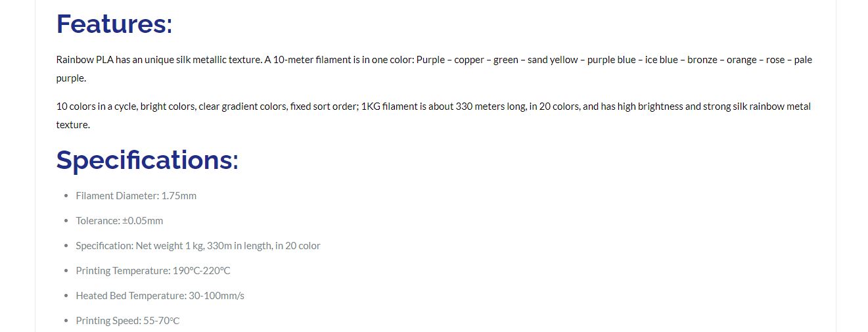Click the bullet beside Filament Diameter

tap(66, 196)
